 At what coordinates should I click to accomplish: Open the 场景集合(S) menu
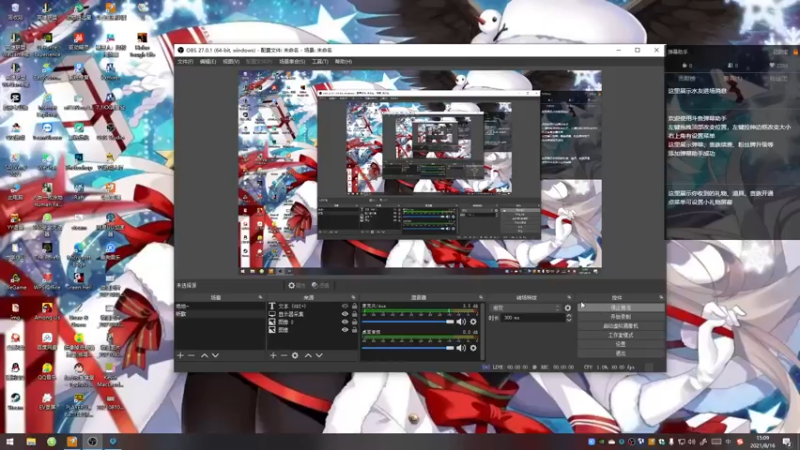(292, 62)
